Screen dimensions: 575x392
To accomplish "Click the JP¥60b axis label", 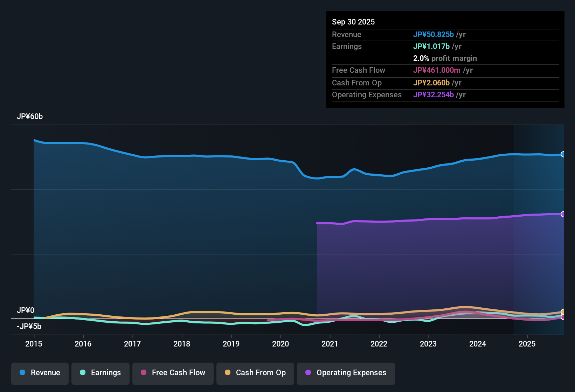I will pos(30,117).
